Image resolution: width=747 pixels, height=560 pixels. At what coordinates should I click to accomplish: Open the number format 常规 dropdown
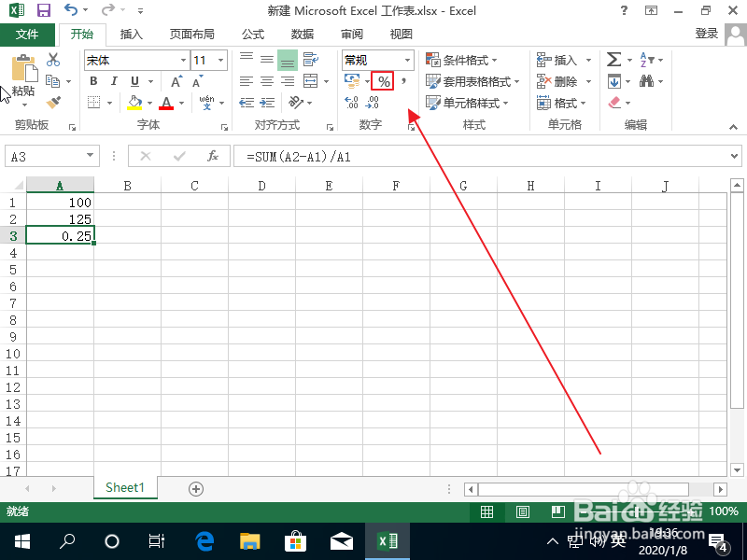pyautogui.click(x=407, y=60)
